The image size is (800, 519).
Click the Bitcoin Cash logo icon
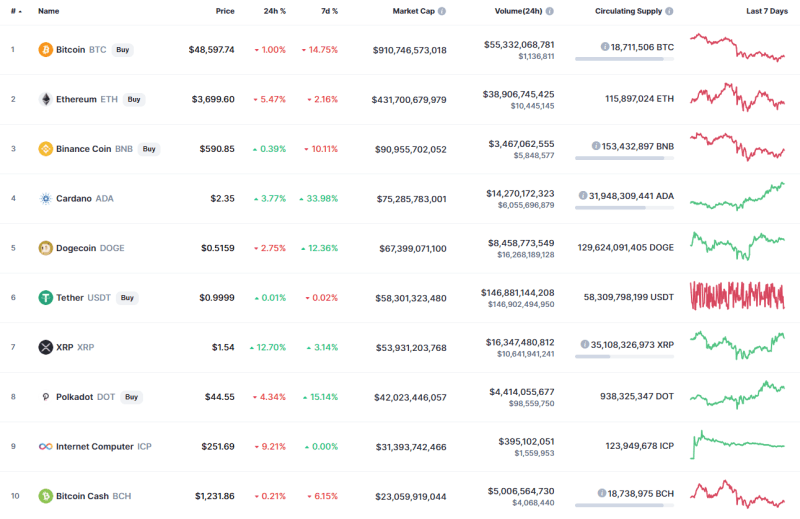point(45,496)
